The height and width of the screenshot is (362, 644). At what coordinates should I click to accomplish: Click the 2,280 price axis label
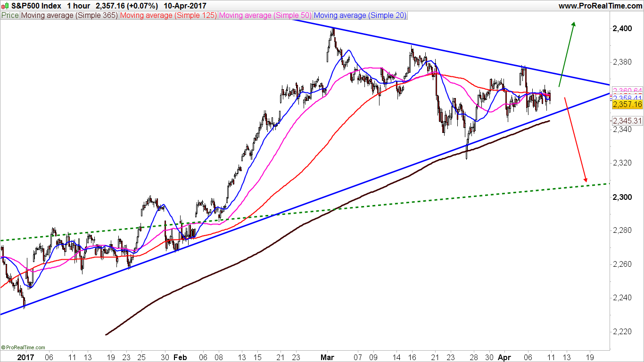pos(622,230)
